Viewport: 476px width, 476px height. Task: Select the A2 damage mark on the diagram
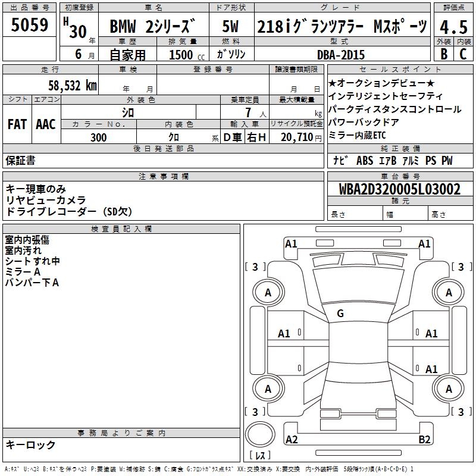coord(292,440)
